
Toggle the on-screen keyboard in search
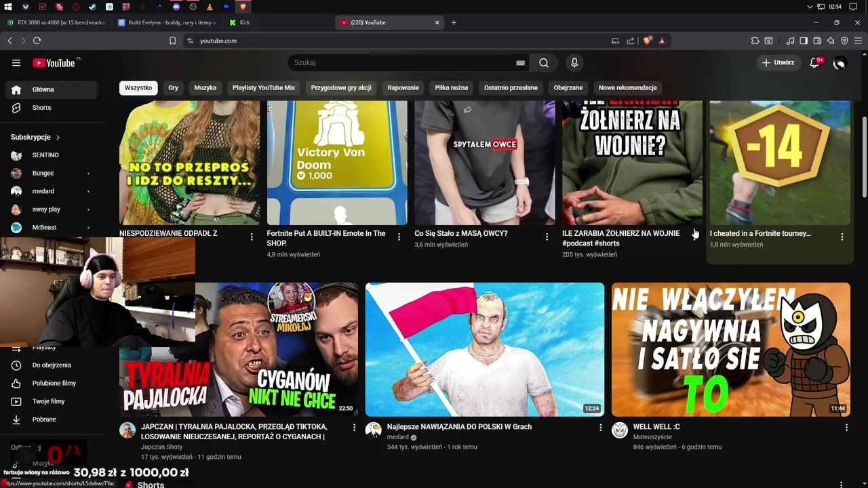coord(520,63)
